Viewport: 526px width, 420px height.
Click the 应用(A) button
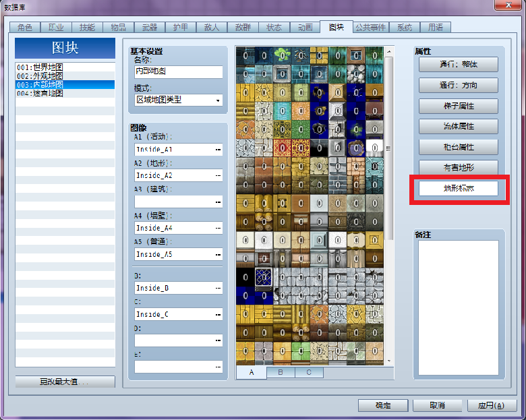pos(492,406)
